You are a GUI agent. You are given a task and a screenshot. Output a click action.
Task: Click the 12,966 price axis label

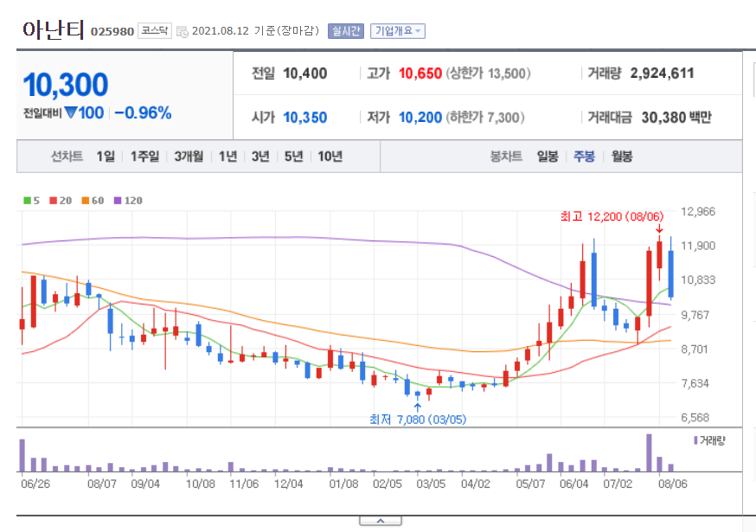(698, 211)
